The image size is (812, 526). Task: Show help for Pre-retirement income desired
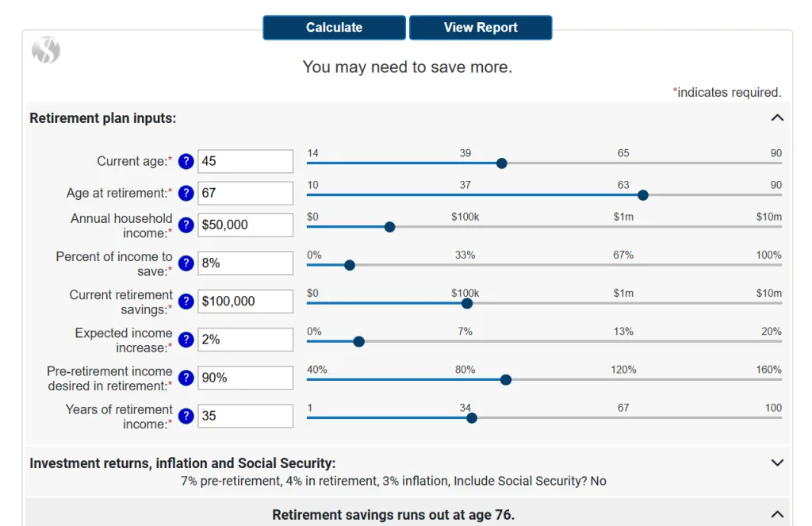tap(186, 378)
